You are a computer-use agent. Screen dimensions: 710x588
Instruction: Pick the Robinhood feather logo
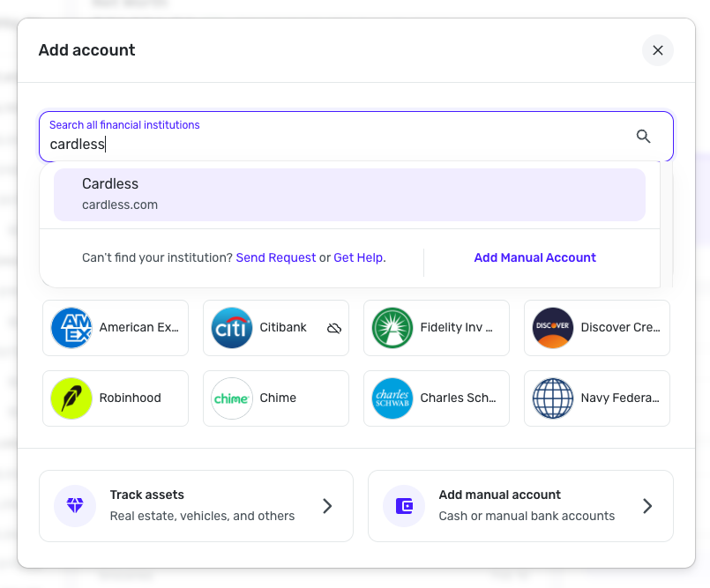tap(71, 398)
